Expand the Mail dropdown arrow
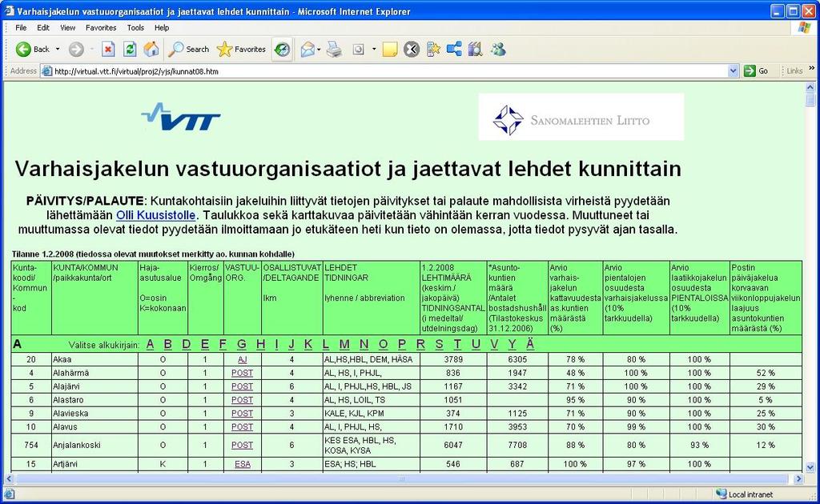The width and height of the screenshot is (820, 504). click(319, 49)
